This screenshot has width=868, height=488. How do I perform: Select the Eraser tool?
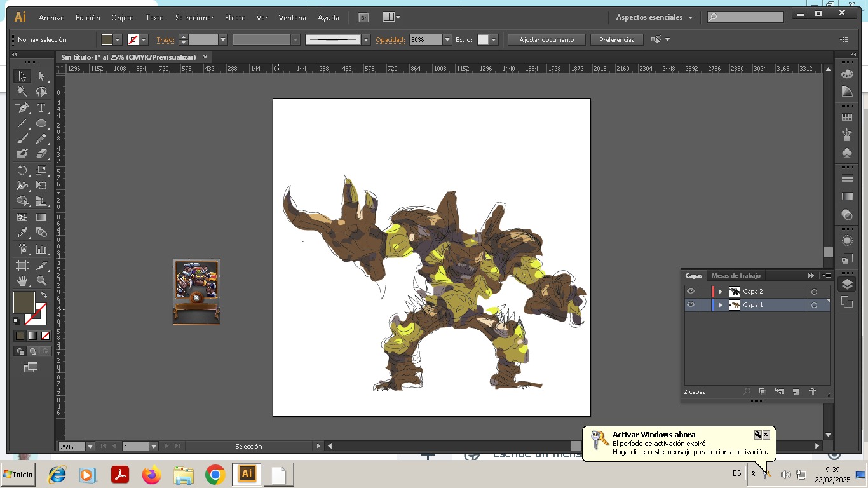[41, 154]
